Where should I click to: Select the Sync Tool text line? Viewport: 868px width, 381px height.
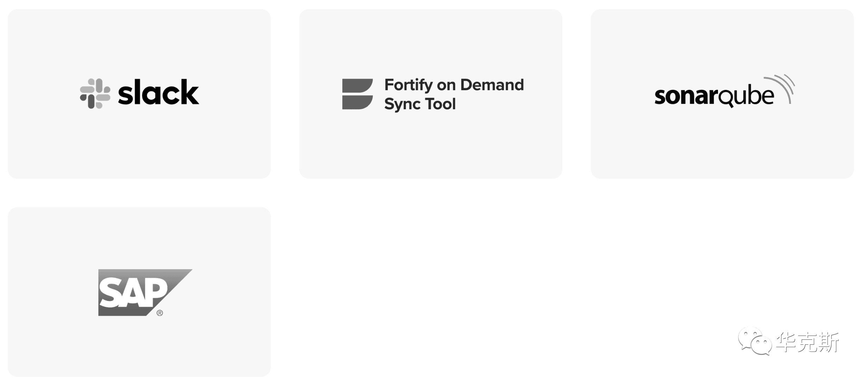point(420,104)
